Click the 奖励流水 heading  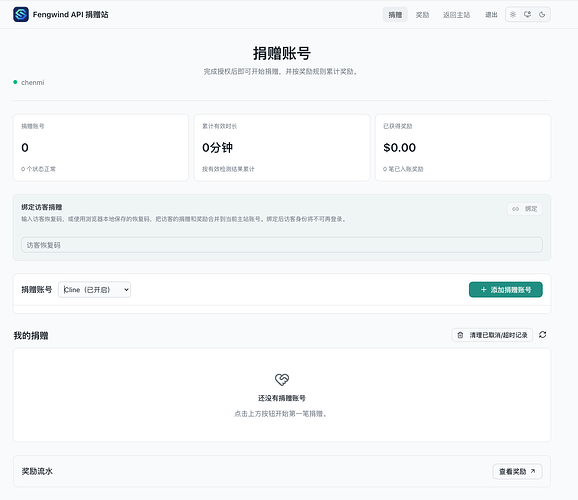point(37,471)
